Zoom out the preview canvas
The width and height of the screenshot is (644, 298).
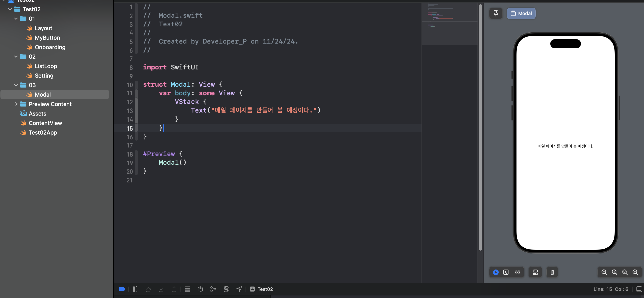(x=604, y=272)
